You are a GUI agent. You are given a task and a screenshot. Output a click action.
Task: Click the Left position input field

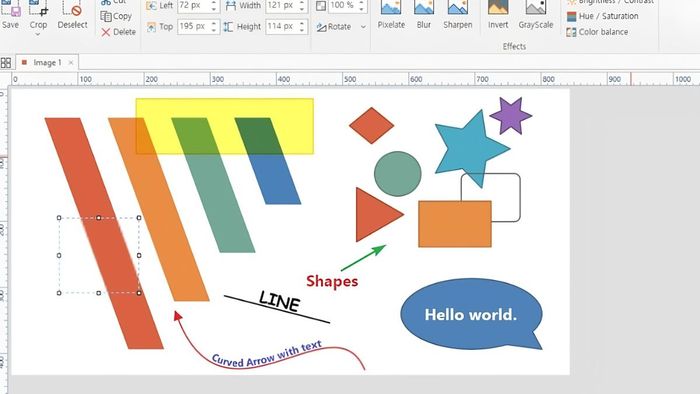193,6
